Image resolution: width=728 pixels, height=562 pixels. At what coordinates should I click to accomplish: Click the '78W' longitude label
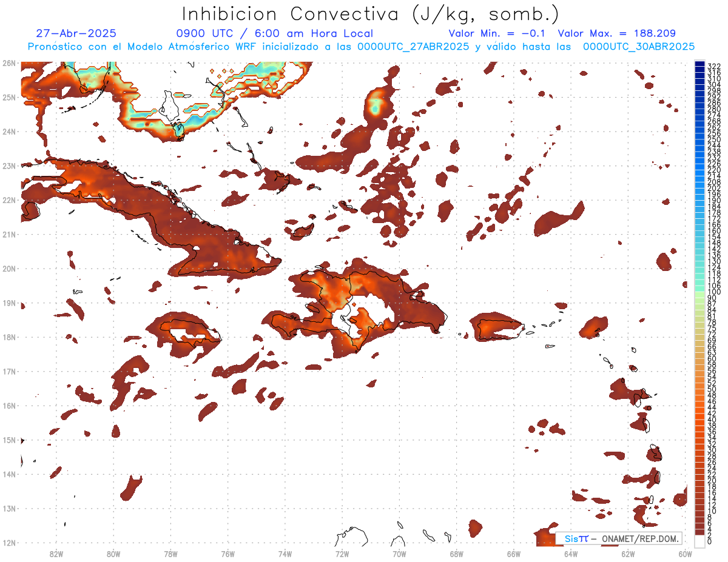pyautogui.click(x=170, y=554)
